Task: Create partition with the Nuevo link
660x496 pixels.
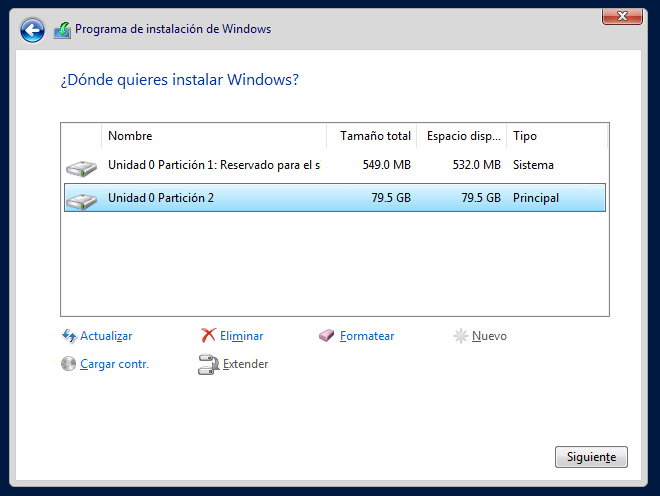Action: [489, 336]
